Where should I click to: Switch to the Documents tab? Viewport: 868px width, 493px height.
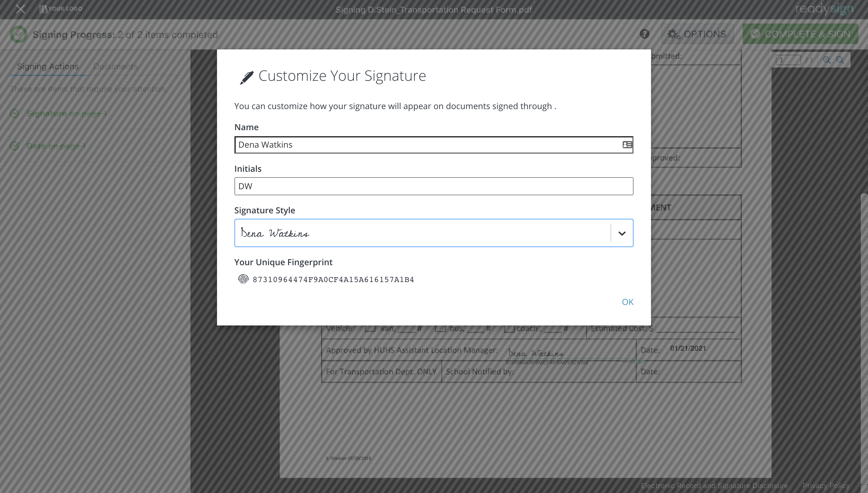pyautogui.click(x=115, y=66)
